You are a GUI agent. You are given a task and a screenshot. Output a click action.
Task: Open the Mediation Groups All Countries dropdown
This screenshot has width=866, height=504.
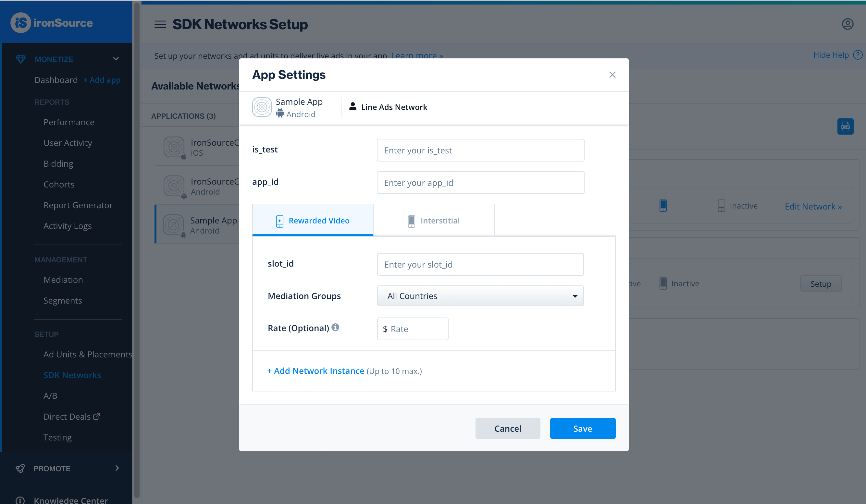click(480, 296)
